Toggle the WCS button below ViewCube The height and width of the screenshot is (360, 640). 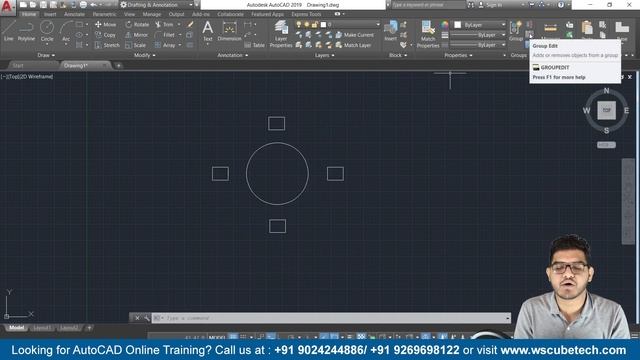[606, 145]
